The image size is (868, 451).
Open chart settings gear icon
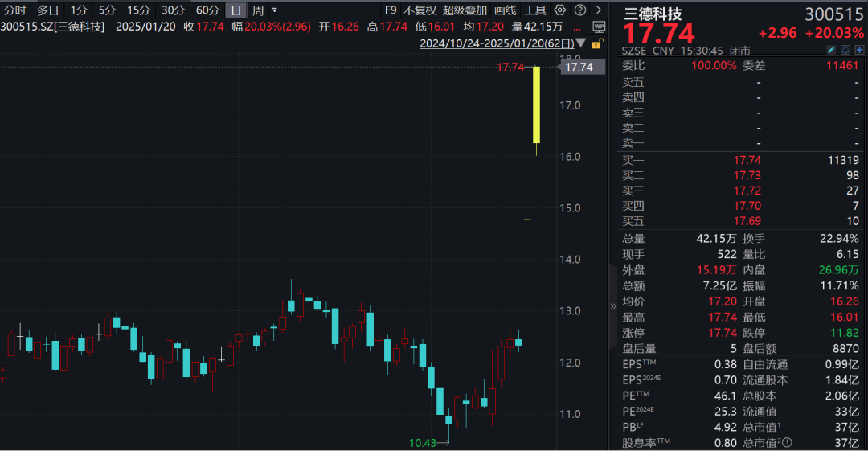click(560, 10)
